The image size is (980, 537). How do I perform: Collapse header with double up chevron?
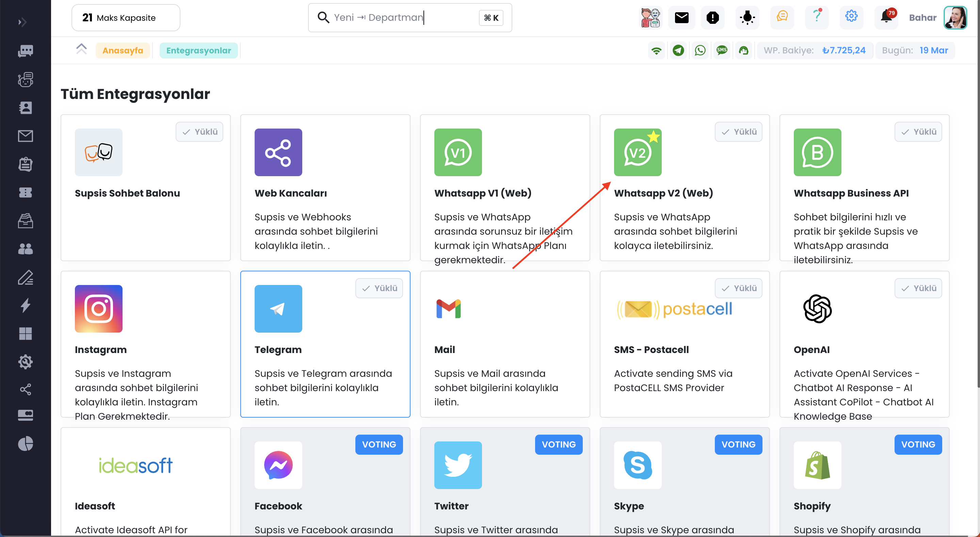click(x=81, y=49)
